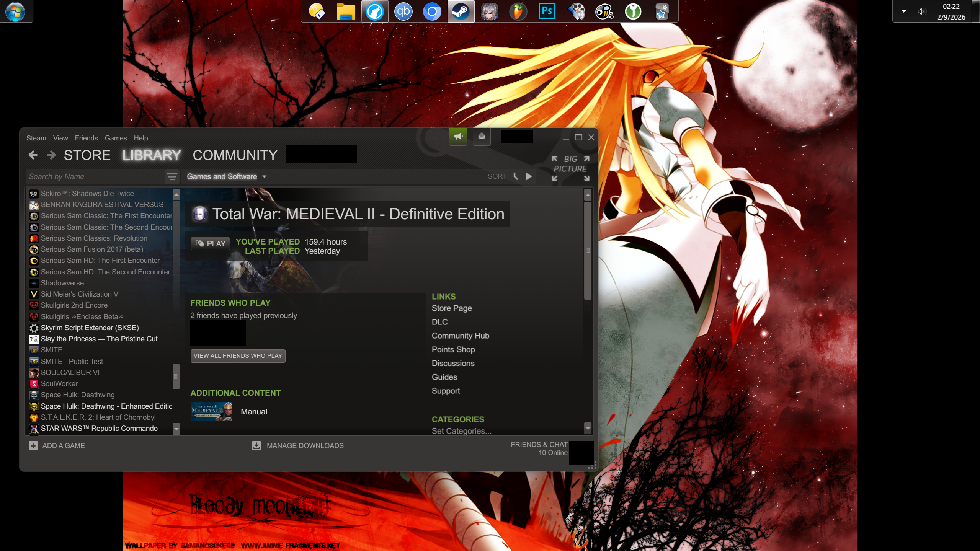Image resolution: width=980 pixels, height=551 pixels.
Task: Click the ready-to-play sort arrow icon
Action: click(529, 176)
